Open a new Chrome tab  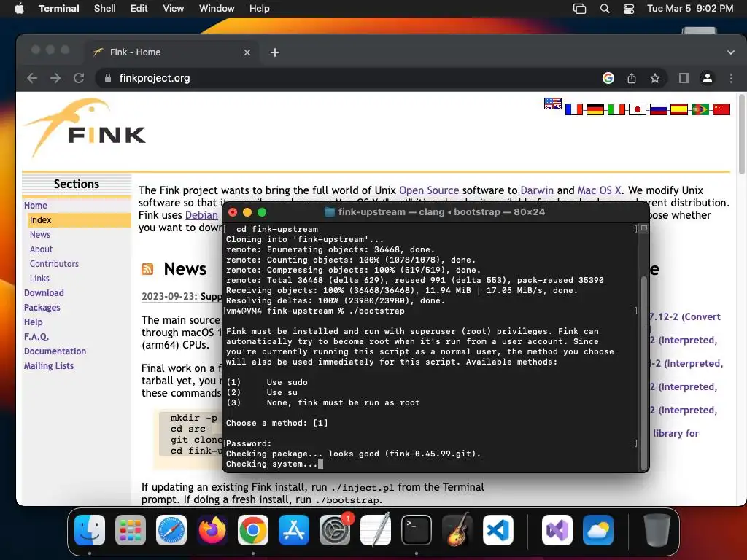(x=275, y=52)
